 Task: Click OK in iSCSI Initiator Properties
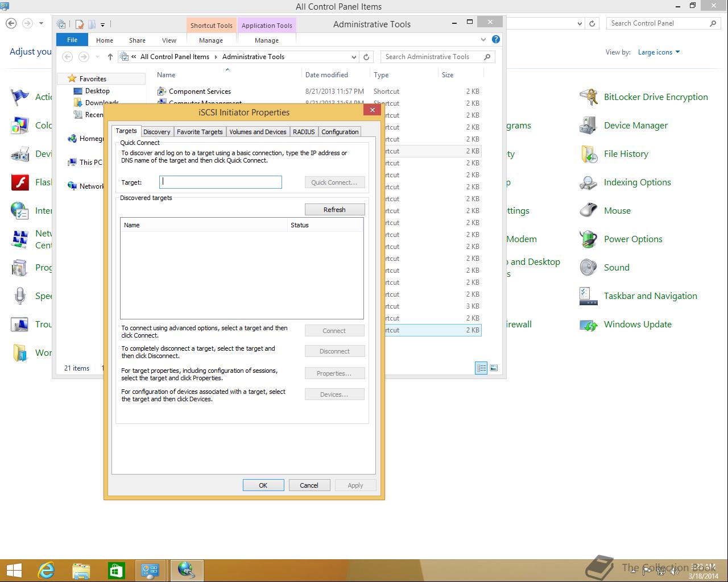(x=263, y=485)
